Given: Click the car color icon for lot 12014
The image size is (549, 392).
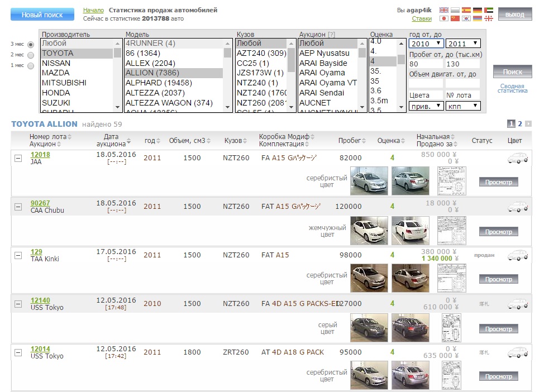Looking at the screenshot, I should point(518,353).
